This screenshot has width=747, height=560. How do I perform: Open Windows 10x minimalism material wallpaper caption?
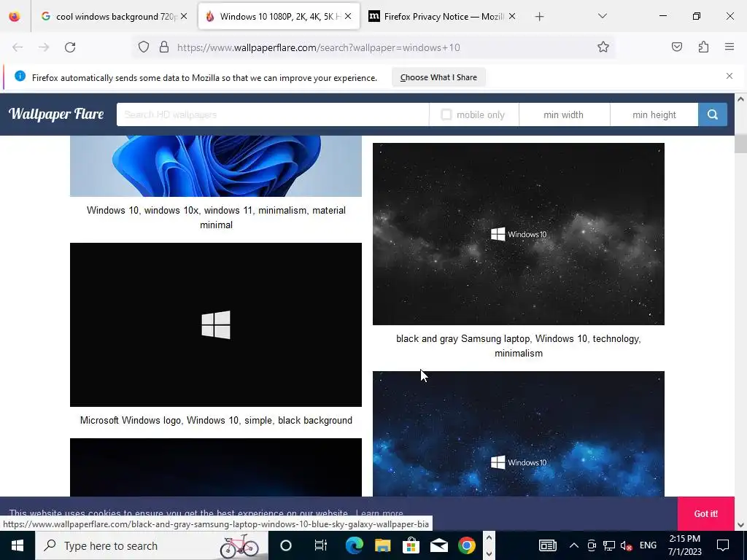point(216,217)
